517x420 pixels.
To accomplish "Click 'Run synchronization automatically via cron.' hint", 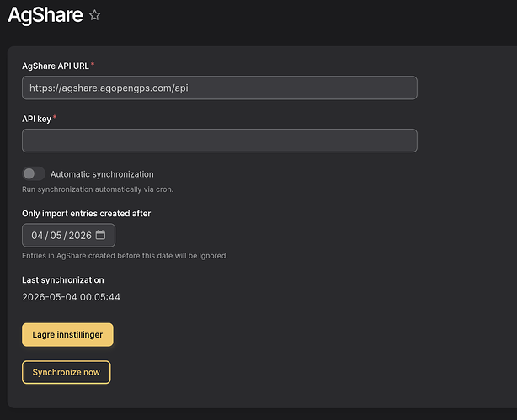I will pyautogui.click(x=98, y=189).
